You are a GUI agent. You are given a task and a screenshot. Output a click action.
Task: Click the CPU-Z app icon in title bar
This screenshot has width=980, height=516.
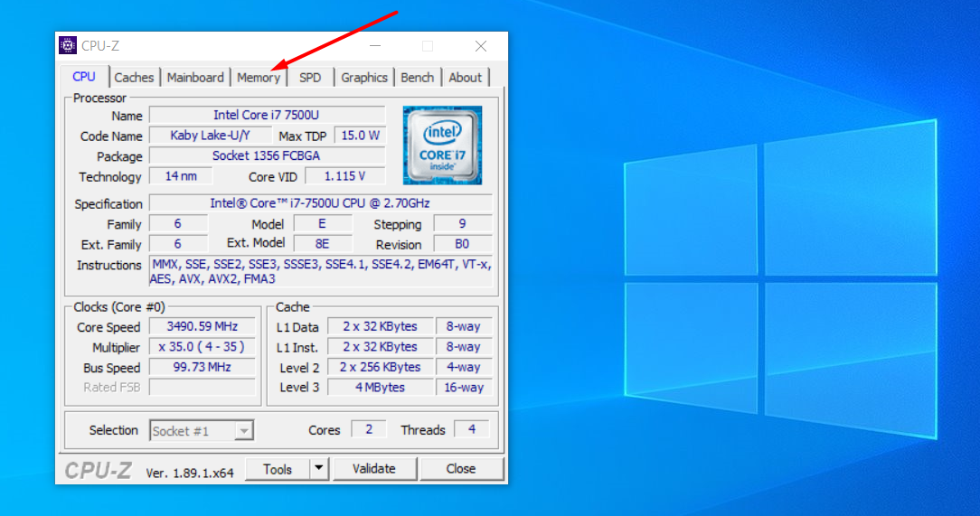(68, 45)
